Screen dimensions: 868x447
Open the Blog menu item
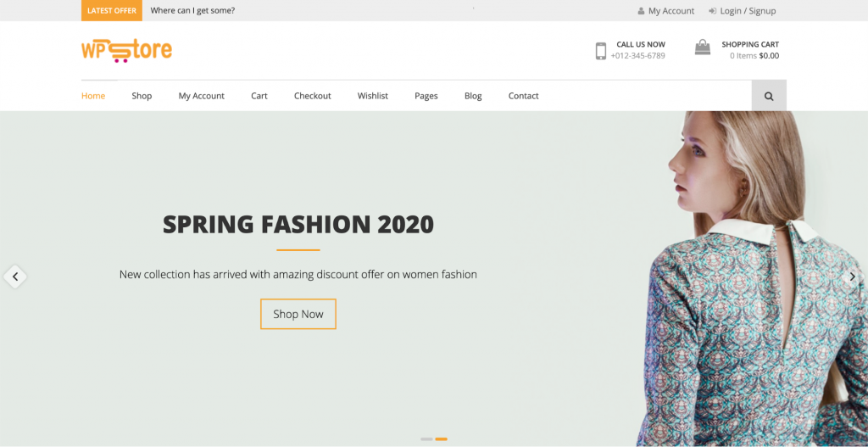pos(473,96)
